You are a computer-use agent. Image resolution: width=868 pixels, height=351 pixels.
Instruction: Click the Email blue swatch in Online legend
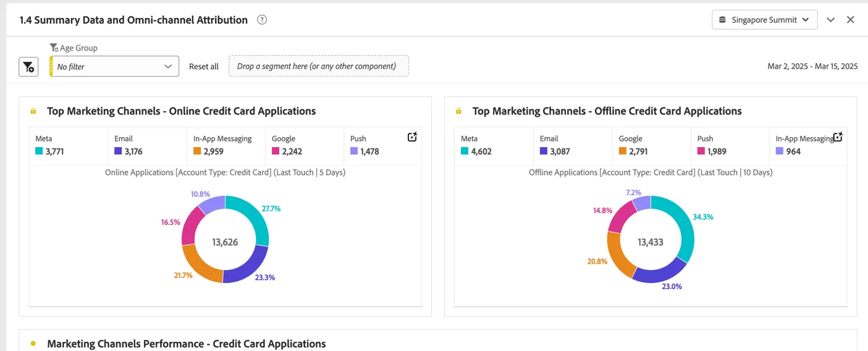click(x=118, y=151)
